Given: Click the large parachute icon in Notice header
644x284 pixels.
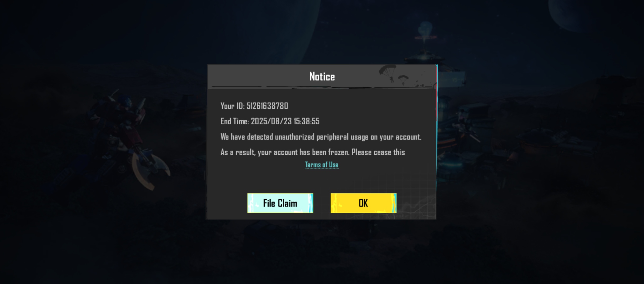Looking at the screenshot, I should (x=388, y=73).
